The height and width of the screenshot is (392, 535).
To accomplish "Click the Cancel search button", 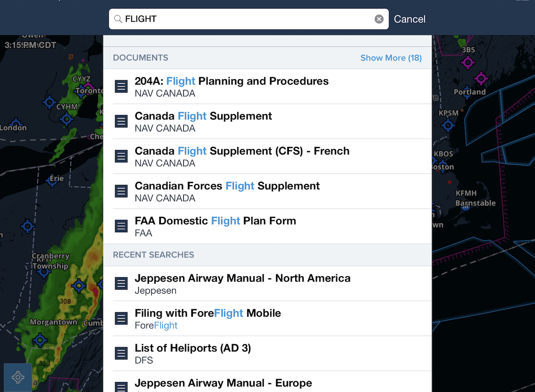I will [409, 19].
